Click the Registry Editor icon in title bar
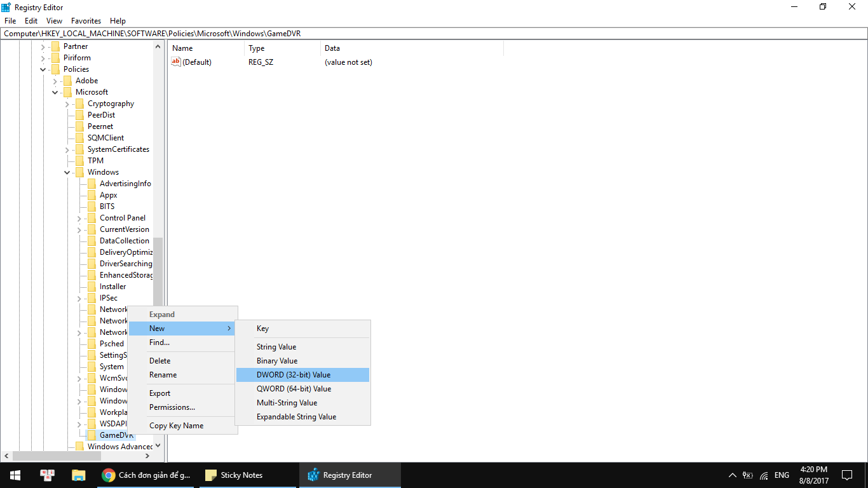Viewport: 868px width, 488px height. (6, 7)
